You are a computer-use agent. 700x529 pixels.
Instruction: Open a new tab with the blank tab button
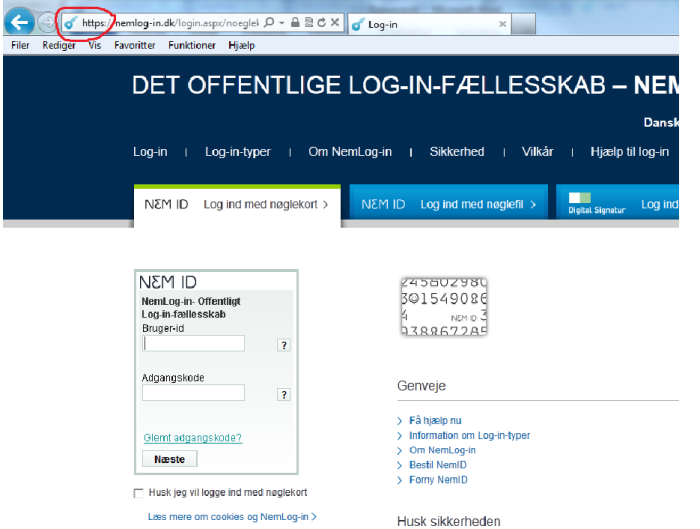tap(523, 24)
